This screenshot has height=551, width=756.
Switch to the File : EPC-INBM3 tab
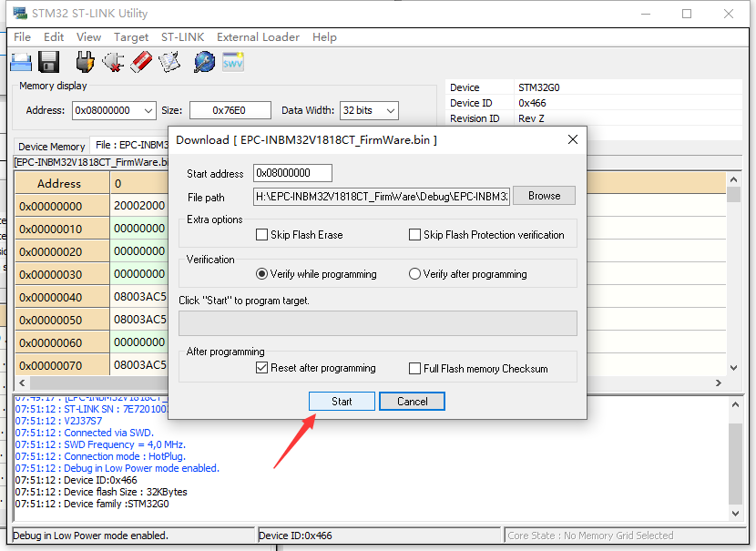(130, 145)
